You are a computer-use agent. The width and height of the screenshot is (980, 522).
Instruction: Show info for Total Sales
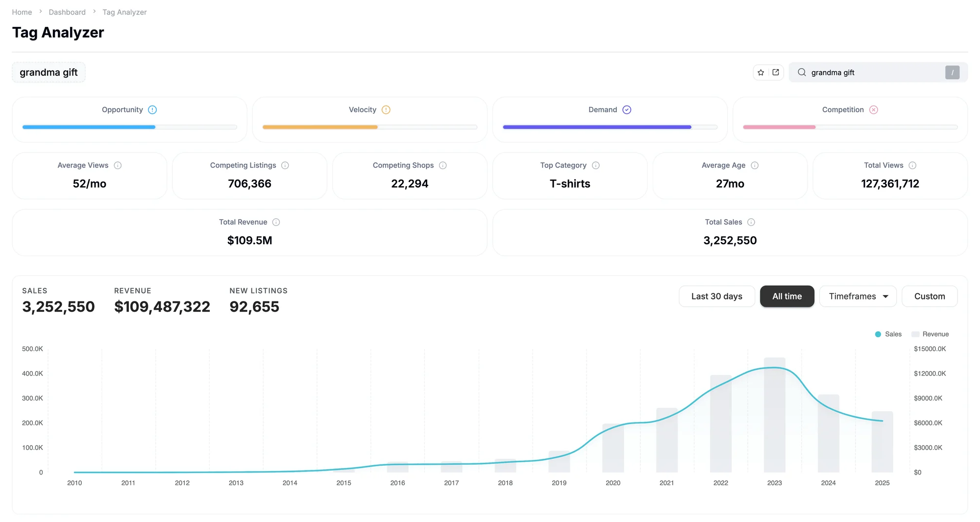[751, 223]
